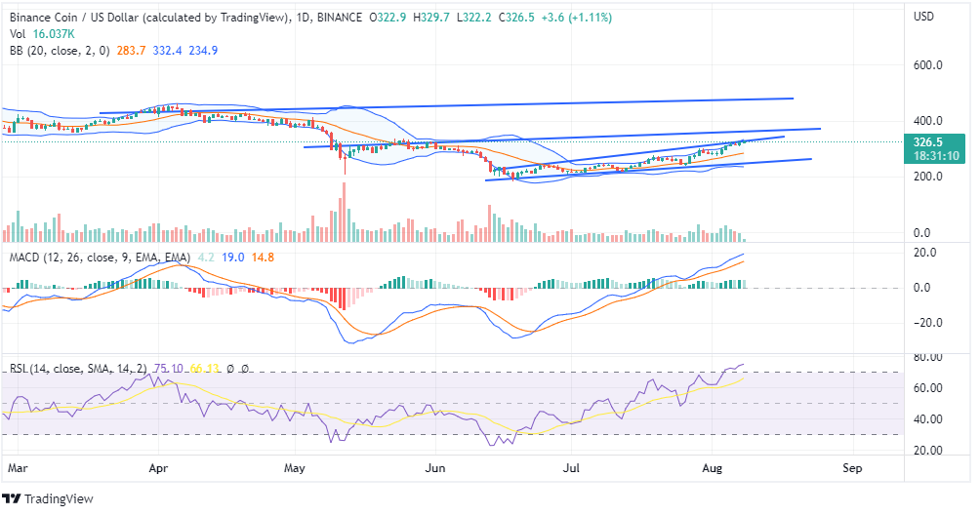Click the USD currency label on price axis

(924, 17)
